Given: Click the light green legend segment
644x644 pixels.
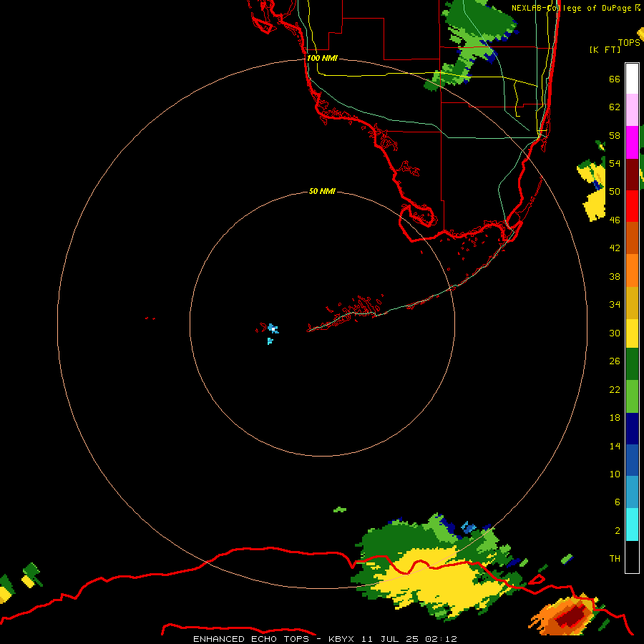Looking at the screenshot, I should (632, 396).
